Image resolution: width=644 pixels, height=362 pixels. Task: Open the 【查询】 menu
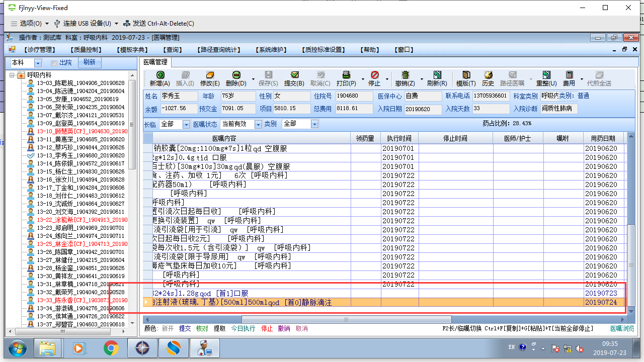click(x=173, y=50)
